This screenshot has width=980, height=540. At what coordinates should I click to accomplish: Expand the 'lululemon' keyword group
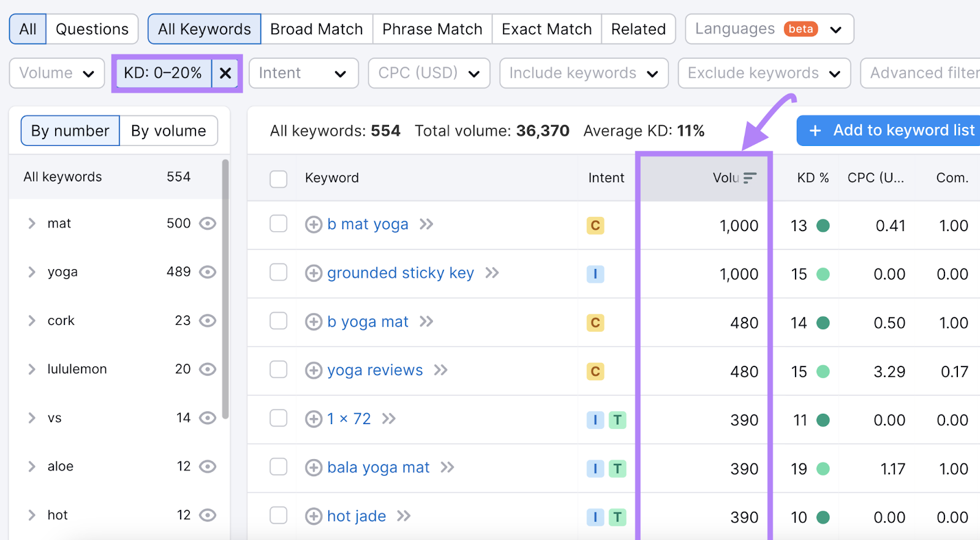coord(32,369)
